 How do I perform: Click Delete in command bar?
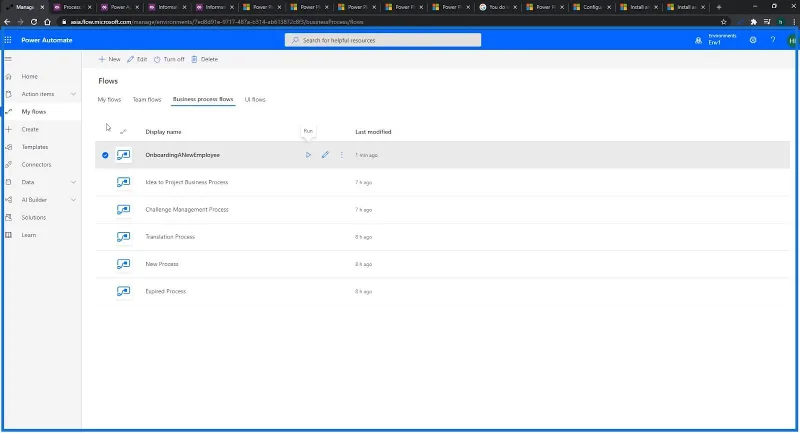click(205, 59)
